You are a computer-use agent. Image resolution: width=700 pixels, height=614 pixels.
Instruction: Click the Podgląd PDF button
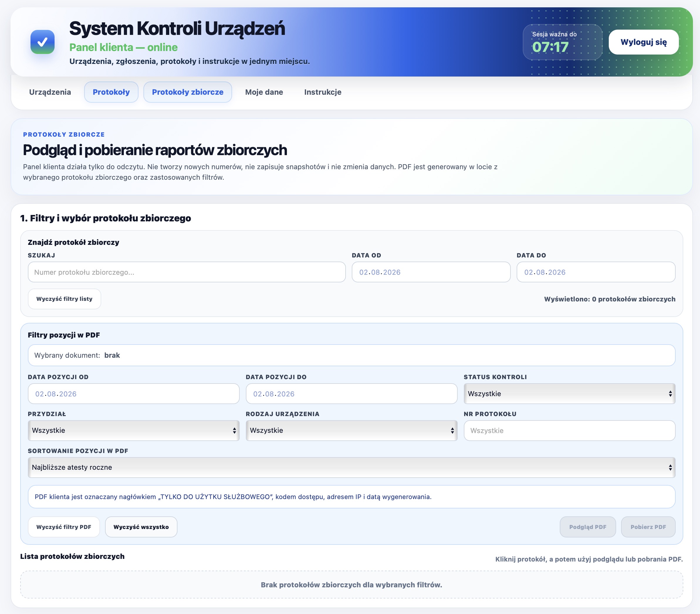588,527
